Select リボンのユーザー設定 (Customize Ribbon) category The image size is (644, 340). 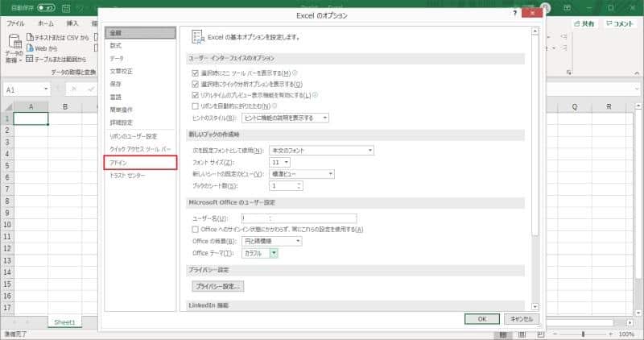coord(140,136)
